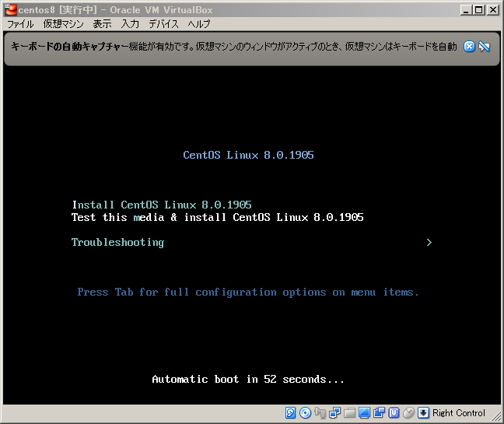Click the Press Tab hint text
Image resolution: width=504 pixels, height=424 pixels.
[248, 293]
